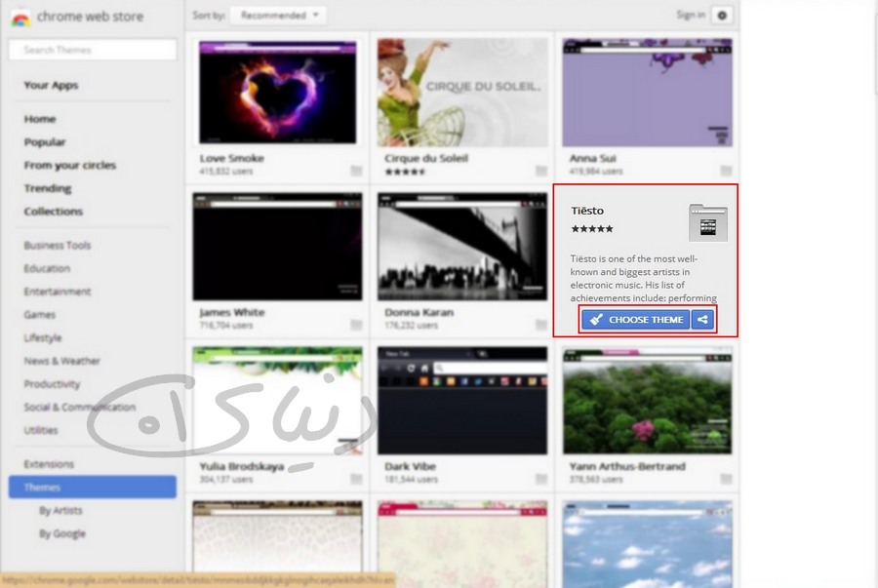Screen dimensions: 878x588
Task: Select the Business Tools category
Action: pyautogui.click(x=58, y=245)
